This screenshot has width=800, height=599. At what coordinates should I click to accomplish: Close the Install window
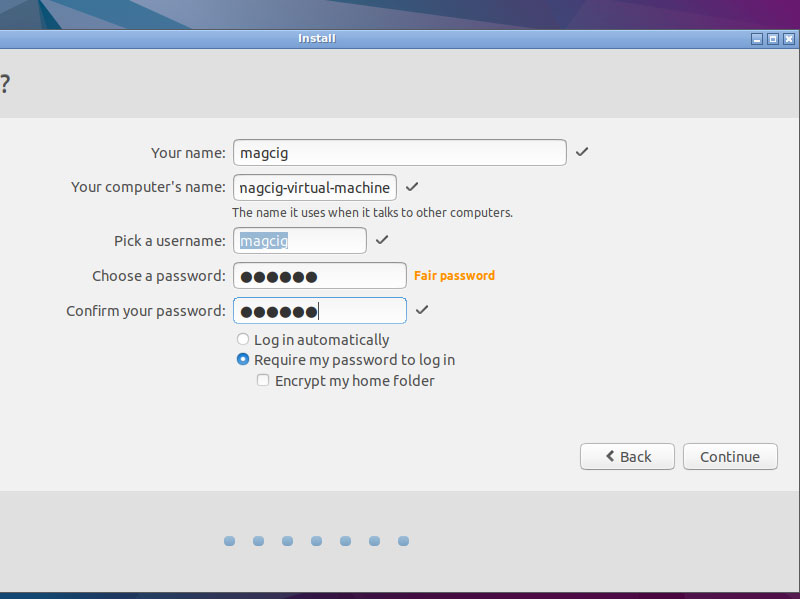coord(789,39)
